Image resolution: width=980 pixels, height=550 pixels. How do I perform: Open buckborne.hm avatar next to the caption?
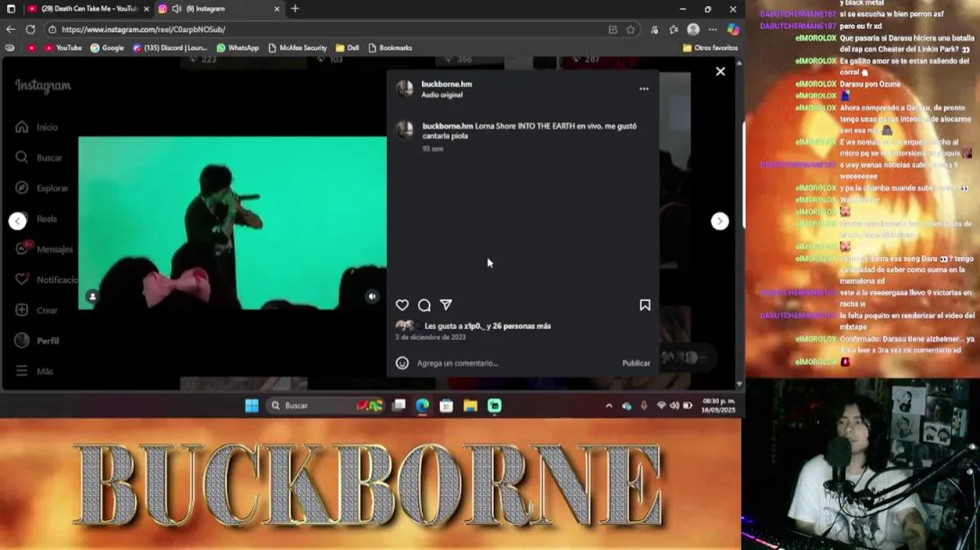coord(405,130)
